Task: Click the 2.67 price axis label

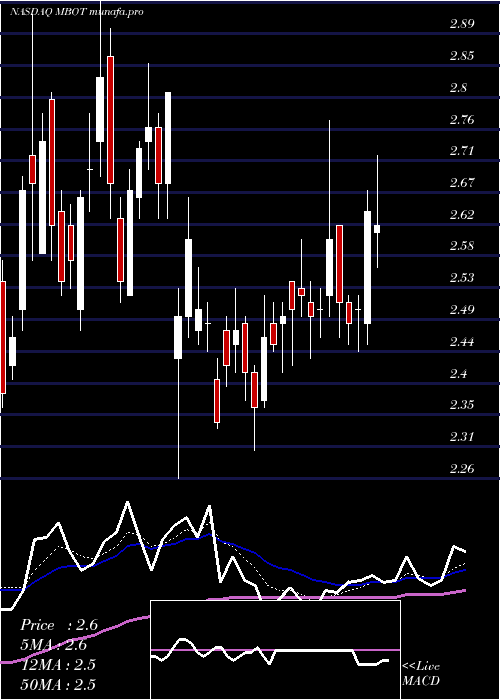Action: 462,183
